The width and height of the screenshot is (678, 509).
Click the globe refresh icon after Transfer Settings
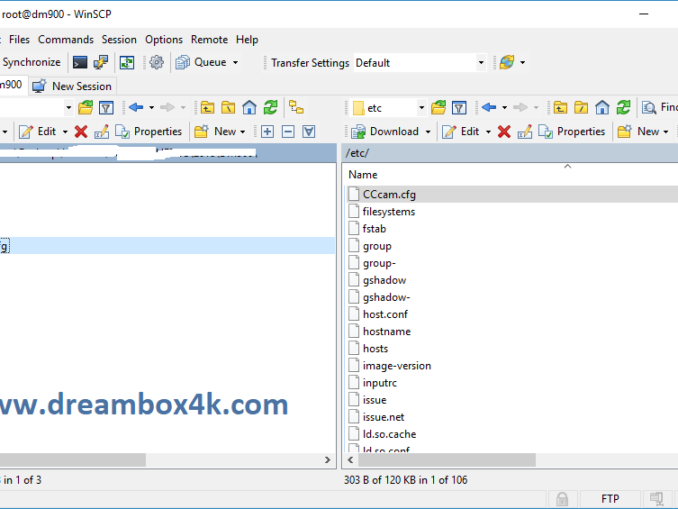[507, 62]
